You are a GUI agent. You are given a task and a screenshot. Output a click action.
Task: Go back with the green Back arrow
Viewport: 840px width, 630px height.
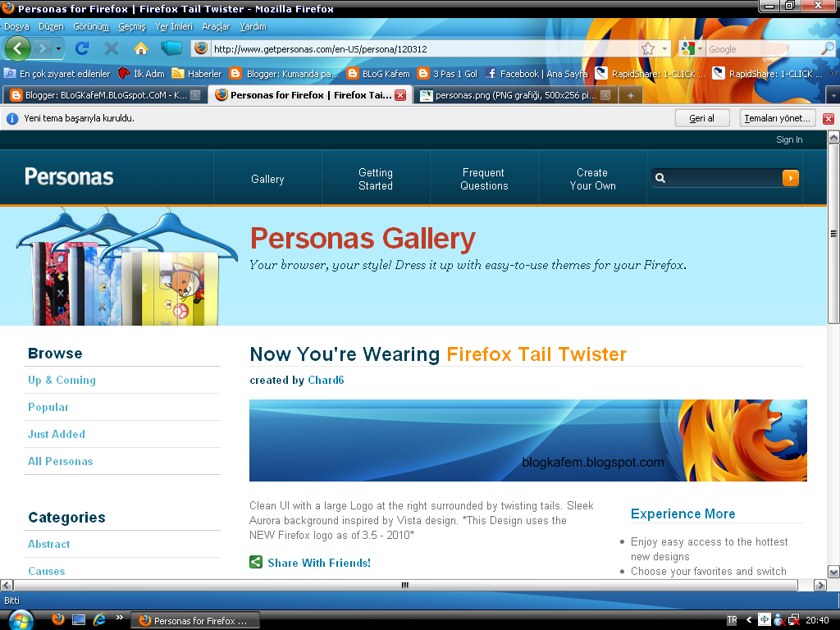(x=18, y=48)
